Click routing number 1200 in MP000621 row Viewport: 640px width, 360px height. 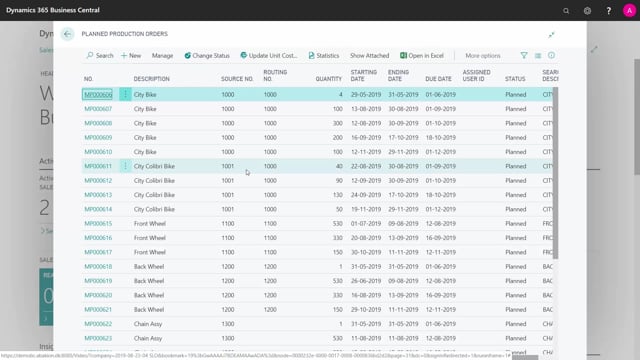click(270, 310)
